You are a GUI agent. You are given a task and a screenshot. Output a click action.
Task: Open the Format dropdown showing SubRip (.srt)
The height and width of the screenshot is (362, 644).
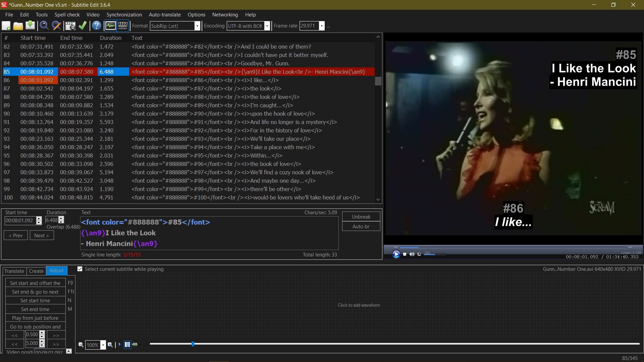[198, 26]
